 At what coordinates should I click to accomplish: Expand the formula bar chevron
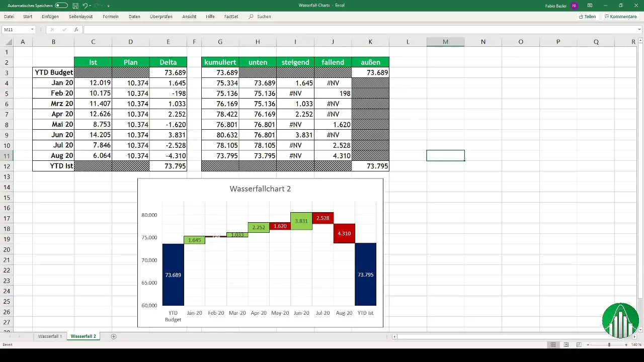(640, 30)
